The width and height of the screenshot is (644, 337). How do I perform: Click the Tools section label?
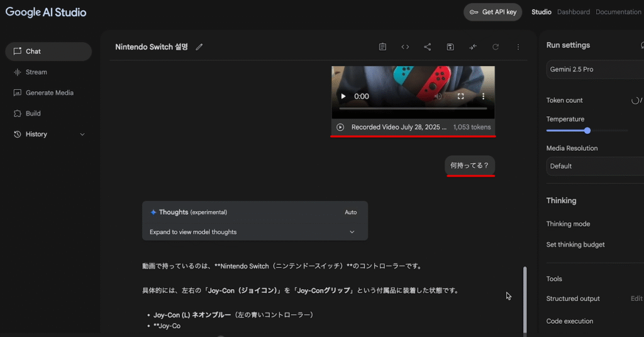point(554,279)
